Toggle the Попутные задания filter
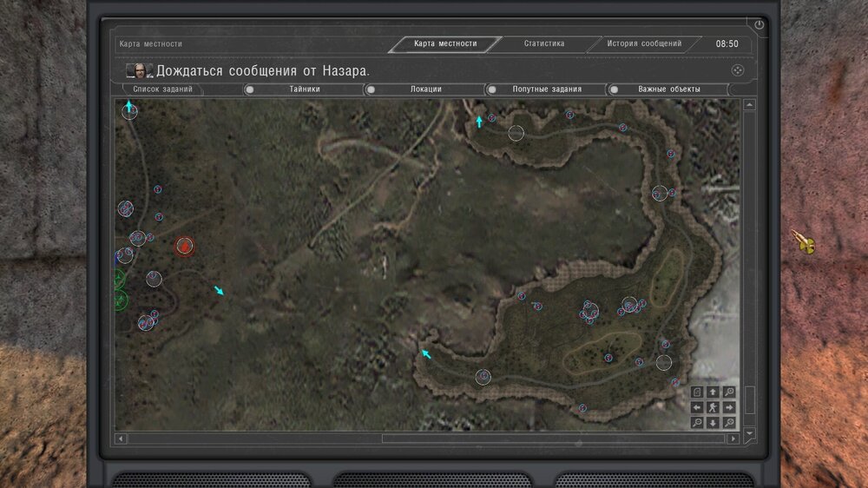This screenshot has height=488, width=868. [x=546, y=89]
